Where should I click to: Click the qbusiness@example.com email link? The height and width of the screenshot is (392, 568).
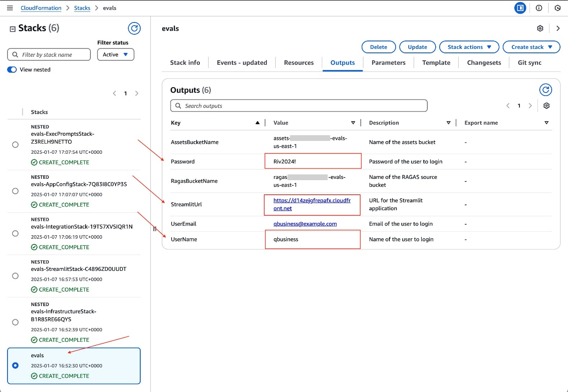(x=305, y=224)
